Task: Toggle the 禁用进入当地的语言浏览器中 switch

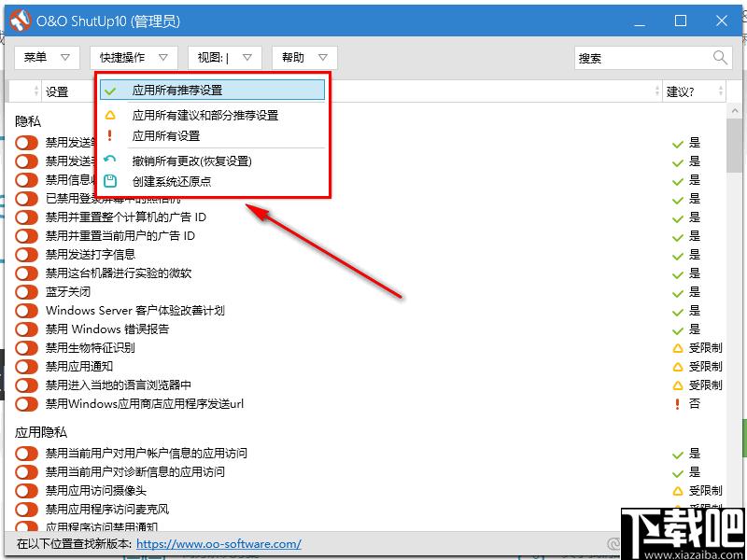Action: [26, 385]
